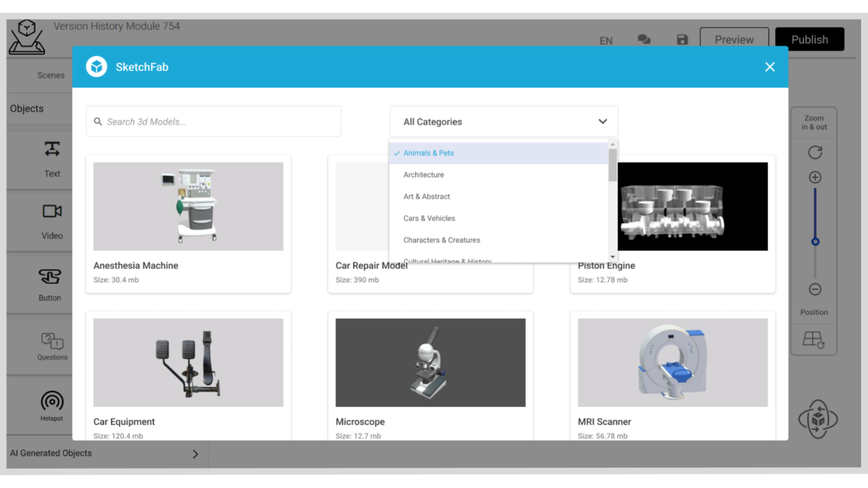
Task: Open the Scenes tab
Action: (51, 75)
